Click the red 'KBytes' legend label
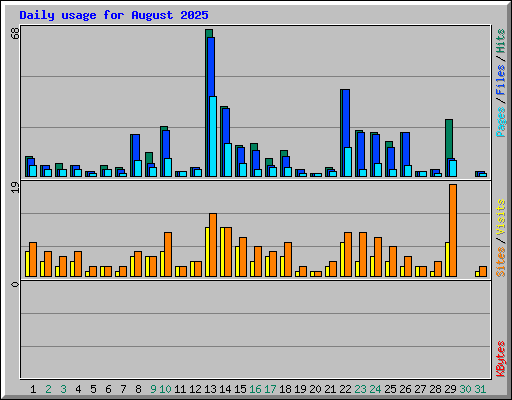The image size is (512, 400). 500,359
